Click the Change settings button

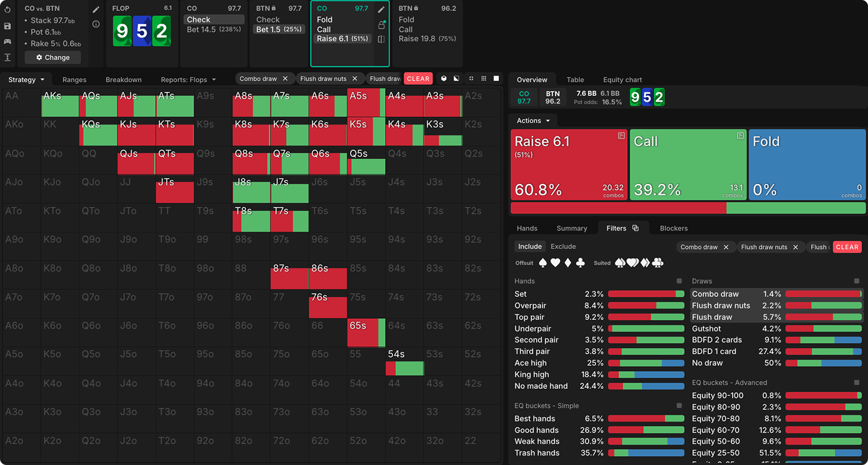53,57
